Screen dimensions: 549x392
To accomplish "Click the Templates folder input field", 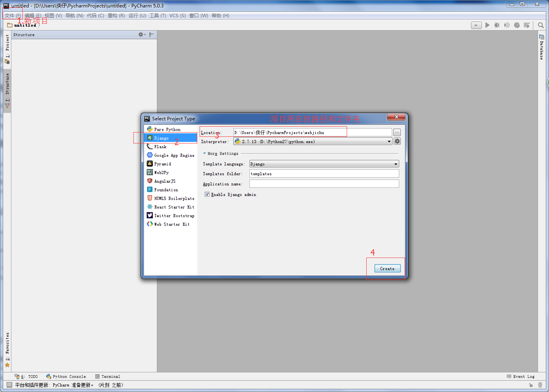I will click(324, 174).
